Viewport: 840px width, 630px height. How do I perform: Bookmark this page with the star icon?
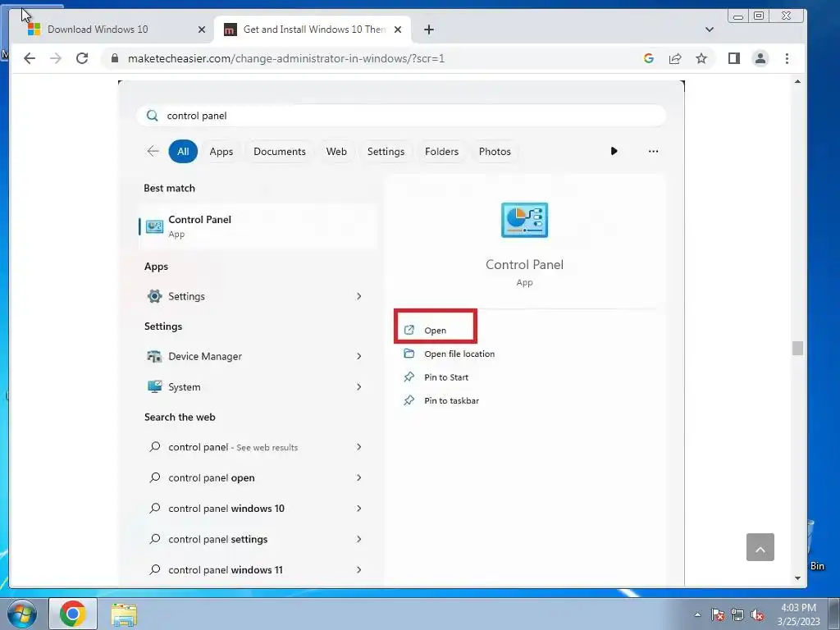[x=701, y=58]
